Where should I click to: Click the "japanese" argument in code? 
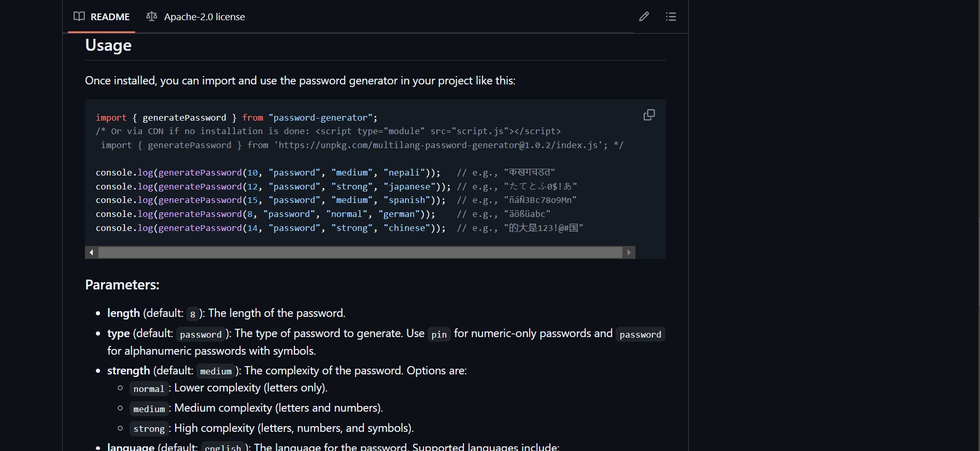[409, 186]
